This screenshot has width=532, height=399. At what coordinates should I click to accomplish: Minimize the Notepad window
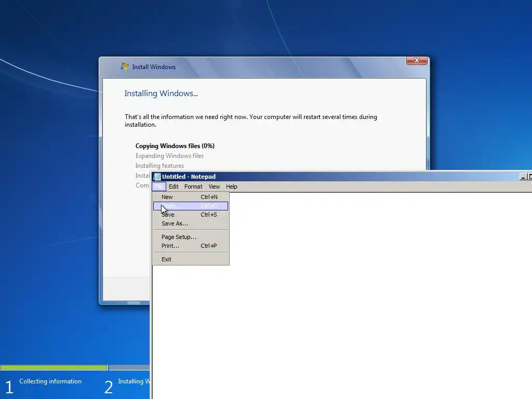(x=523, y=177)
